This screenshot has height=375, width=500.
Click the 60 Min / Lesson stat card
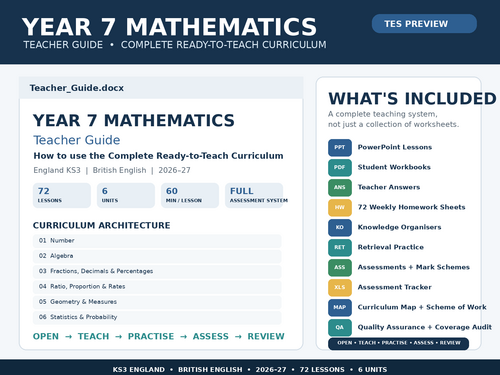coord(190,195)
